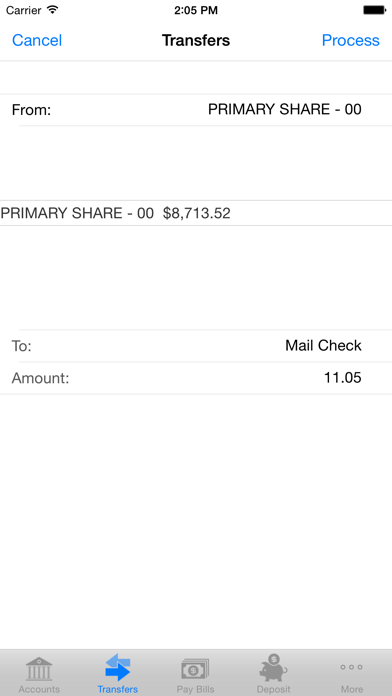Viewport: 392px width, 696px height.
Task: Switch to the Deposit tab label
Action: [x=273, y=689]
